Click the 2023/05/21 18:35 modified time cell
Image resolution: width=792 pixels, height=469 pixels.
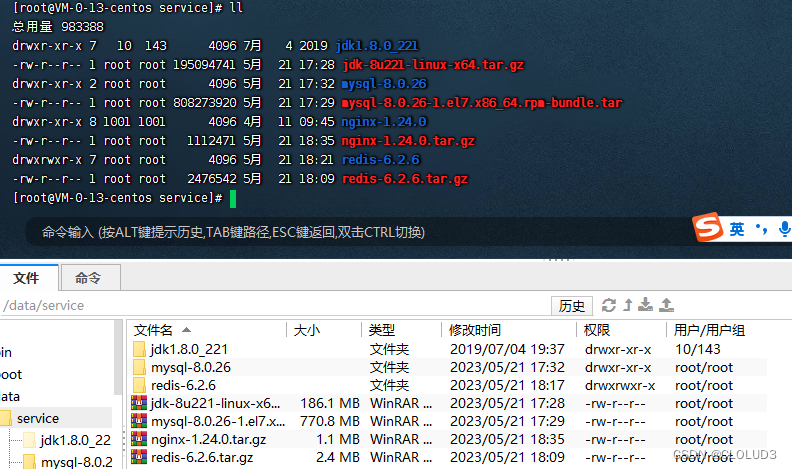click(507, 439)
